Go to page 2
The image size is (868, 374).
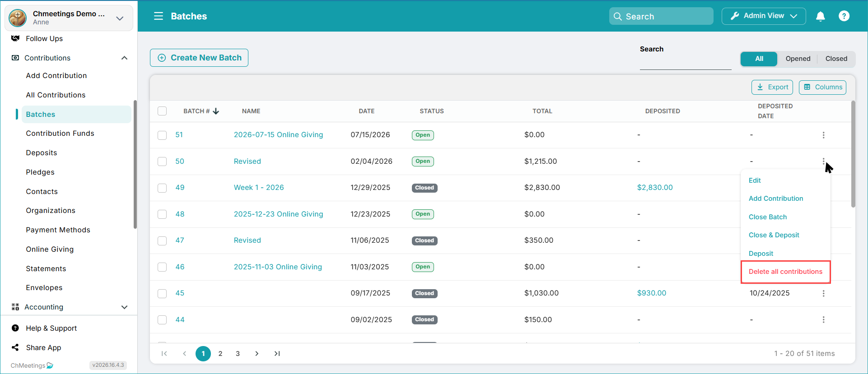click(x=220, y=354)
